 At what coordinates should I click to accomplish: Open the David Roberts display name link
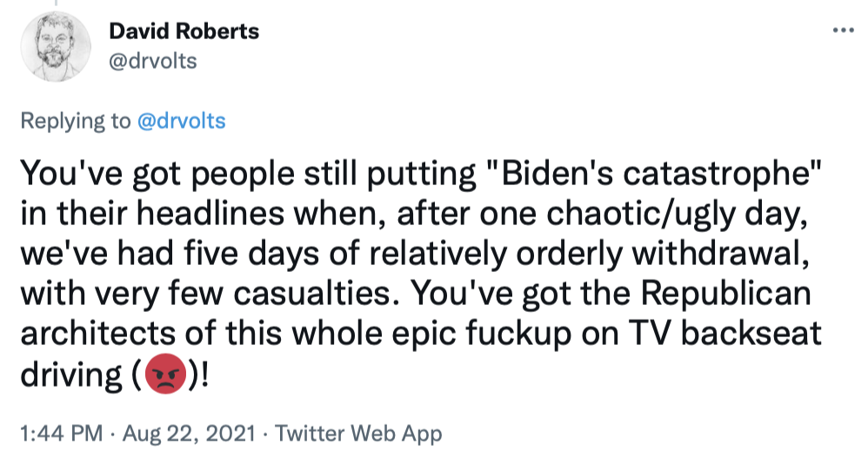click(x=184, y=32)
